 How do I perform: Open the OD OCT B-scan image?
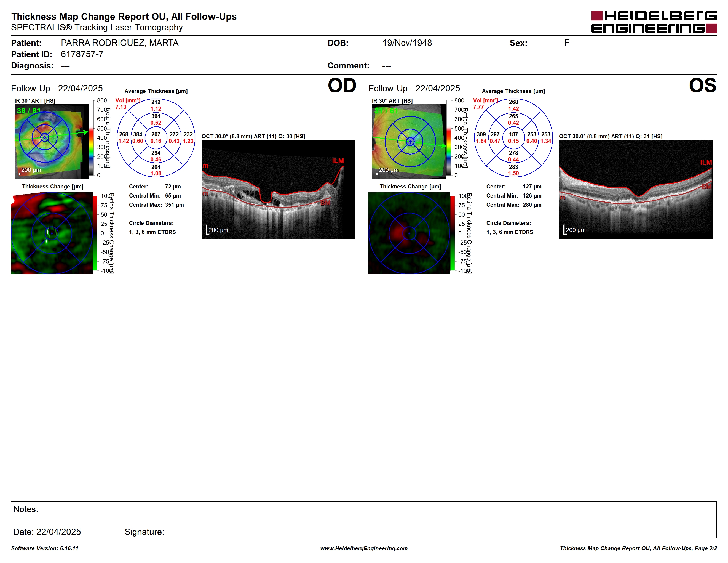click(278, 189)
